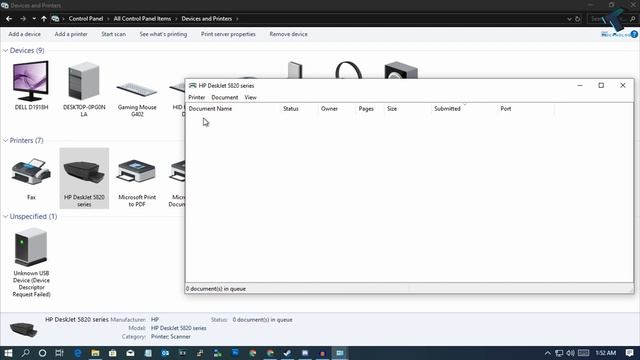Open Microsoft Store from the taskbar

point(113,353)
